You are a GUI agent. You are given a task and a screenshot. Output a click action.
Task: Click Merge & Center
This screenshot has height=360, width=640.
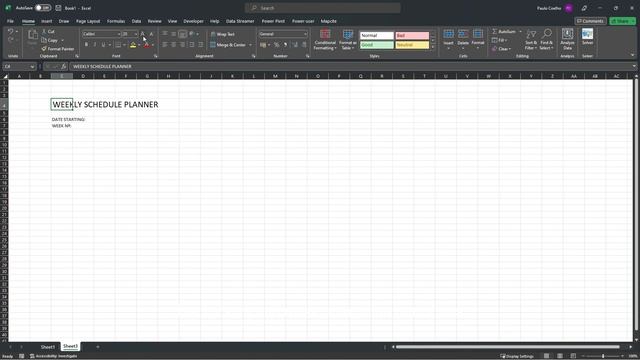(x=228, y=45)
